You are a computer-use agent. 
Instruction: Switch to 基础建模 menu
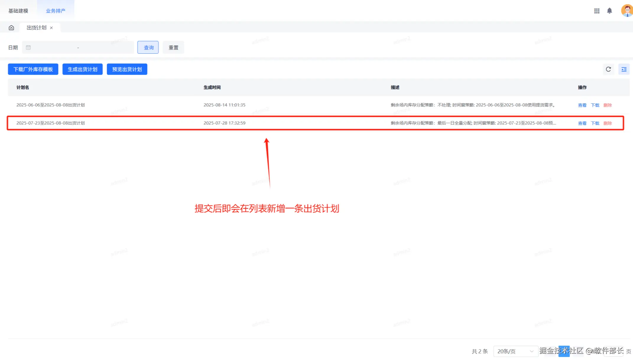pos(18,11)
